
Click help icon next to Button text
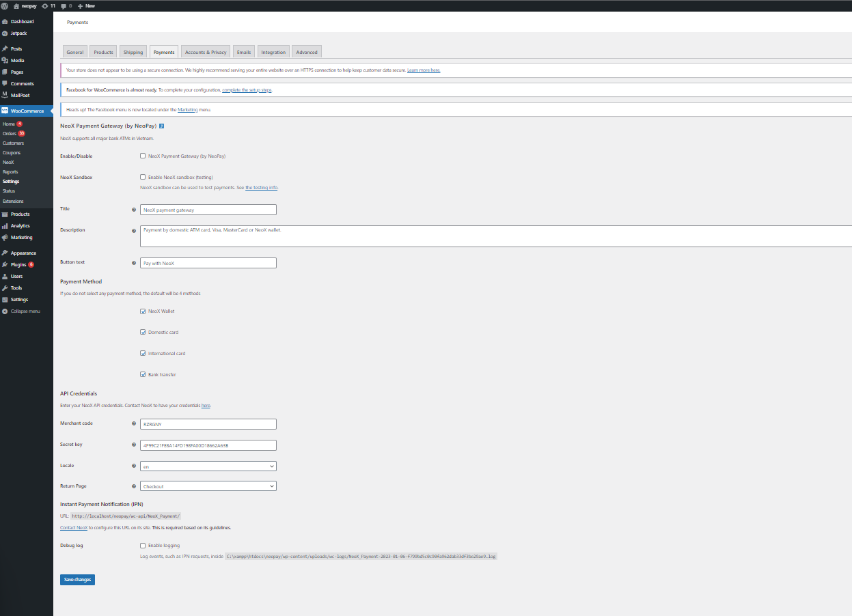click(x=134, y=263)
